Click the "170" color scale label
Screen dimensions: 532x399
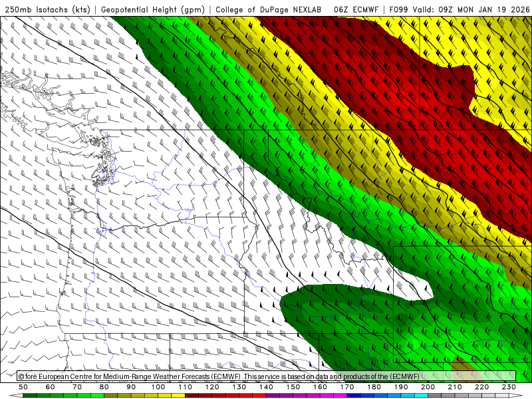pyautogui.click(x=347, y=387)
